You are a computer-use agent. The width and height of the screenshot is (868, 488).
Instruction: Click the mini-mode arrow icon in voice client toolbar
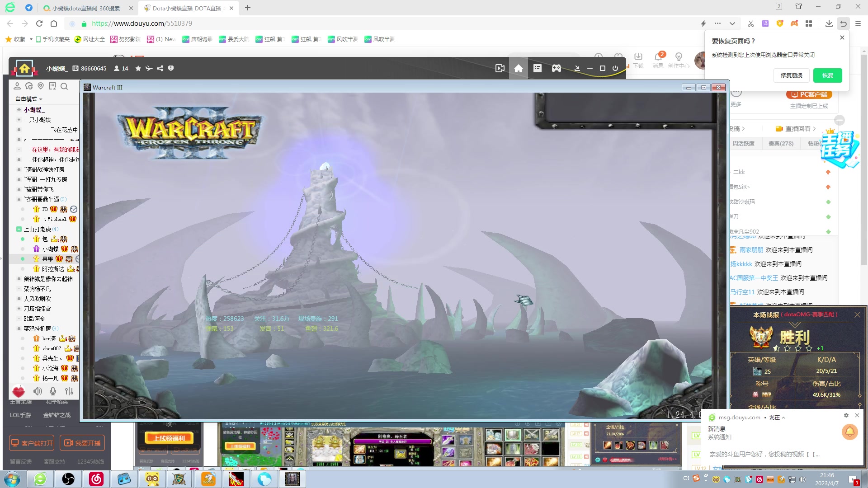point(577,68)
